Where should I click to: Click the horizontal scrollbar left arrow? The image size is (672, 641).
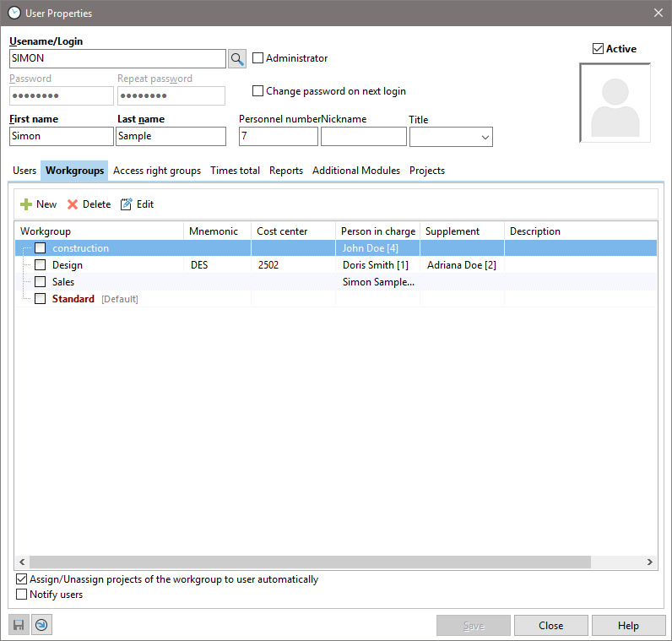pos(22,562)
